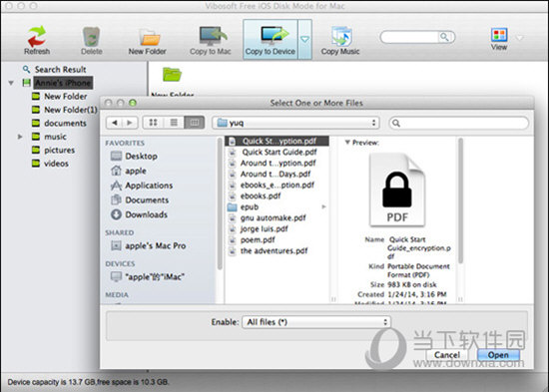Screen dimensions: 549x392
Task: Select Annie's iPhone device
Action: point(63,83)
